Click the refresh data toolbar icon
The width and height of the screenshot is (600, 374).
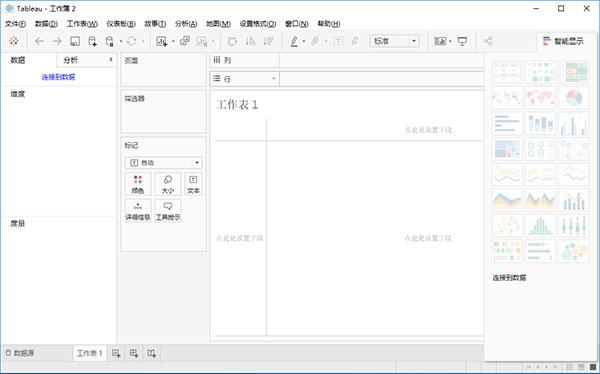pos(132,41)
